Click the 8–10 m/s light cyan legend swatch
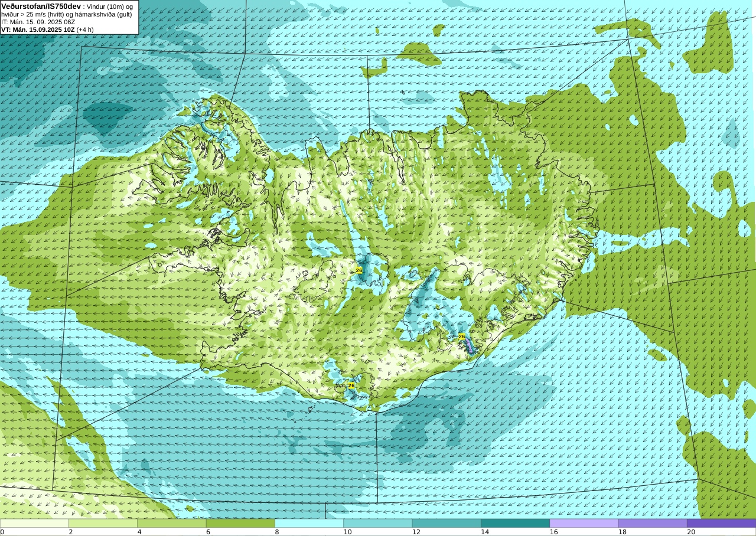The image size is (756, 536). pos(309,523)
